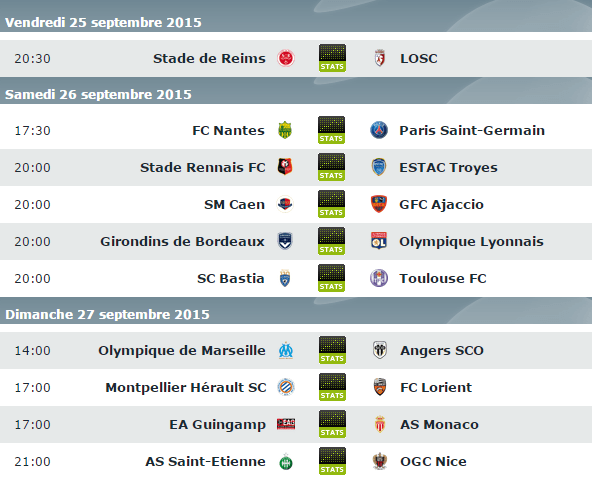Click the FC Lorient team name
The image size is (592, 486).
coord(436,387)
